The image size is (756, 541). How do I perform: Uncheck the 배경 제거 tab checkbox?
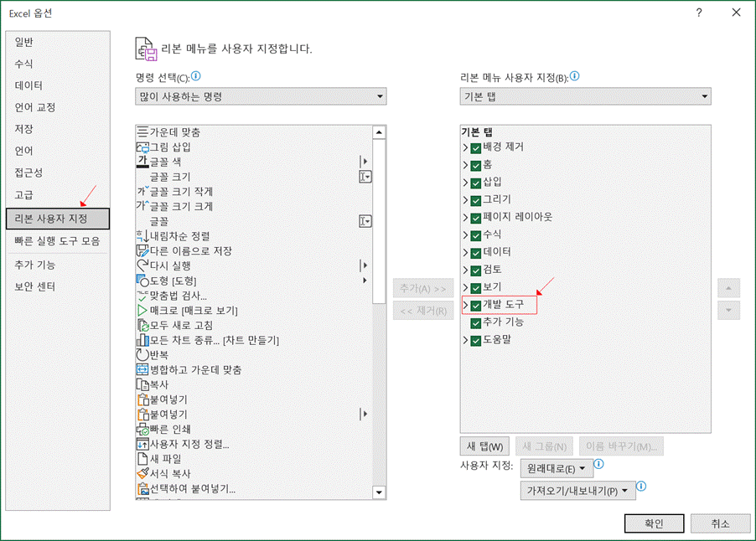click(x=476, y=148)
